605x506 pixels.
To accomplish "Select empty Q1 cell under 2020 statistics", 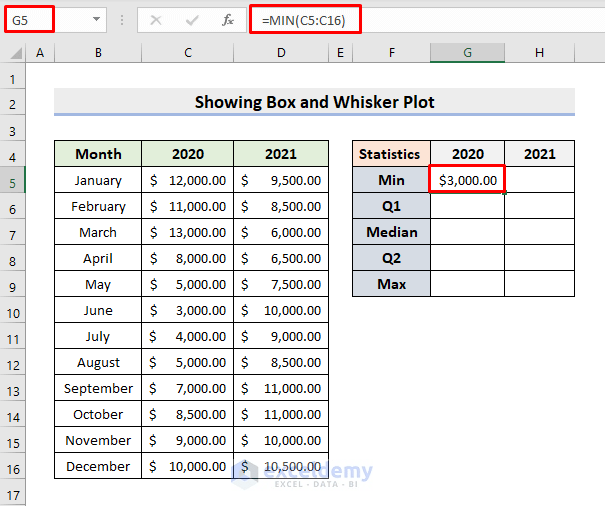I will [x=467, y=206].
